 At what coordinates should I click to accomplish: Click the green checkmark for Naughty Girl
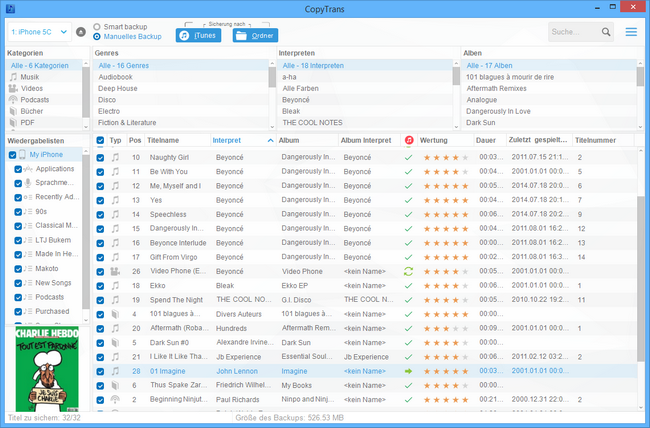point(408,158)
